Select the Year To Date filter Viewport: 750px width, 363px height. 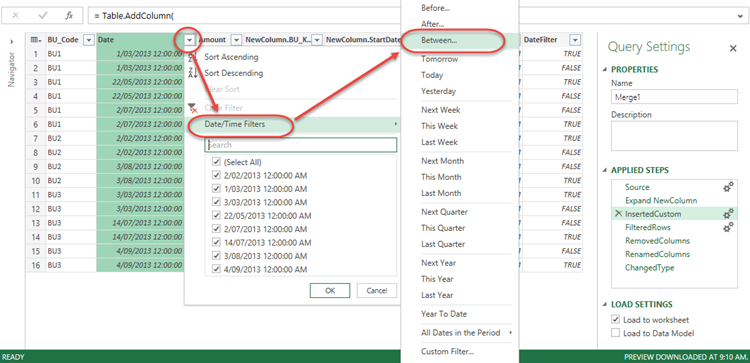444,314
